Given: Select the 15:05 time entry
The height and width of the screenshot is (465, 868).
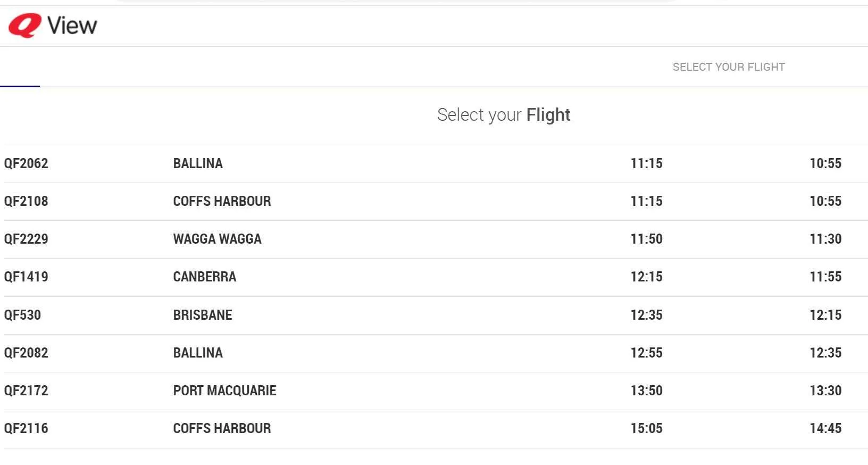Looking at the screenshot, I should point(646,428).
